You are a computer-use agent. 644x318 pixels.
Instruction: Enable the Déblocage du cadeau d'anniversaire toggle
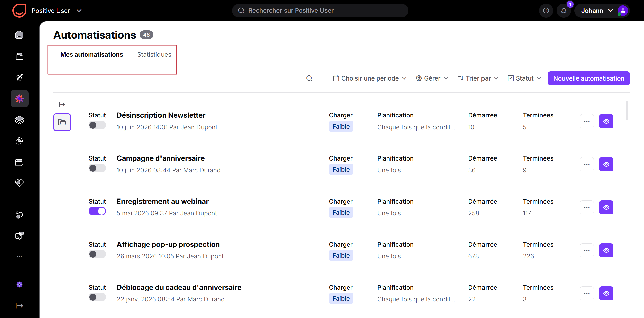click(x=97, y=297)
